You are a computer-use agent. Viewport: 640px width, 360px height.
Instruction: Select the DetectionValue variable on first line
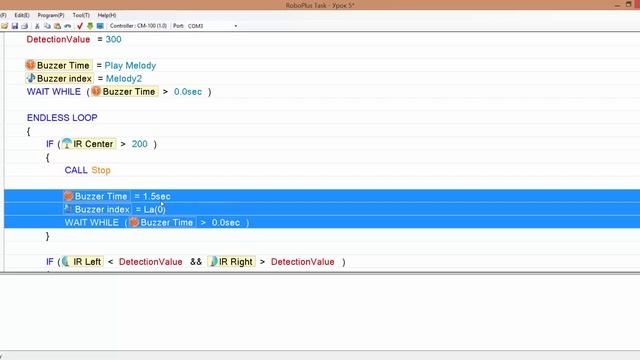(58, 40)
